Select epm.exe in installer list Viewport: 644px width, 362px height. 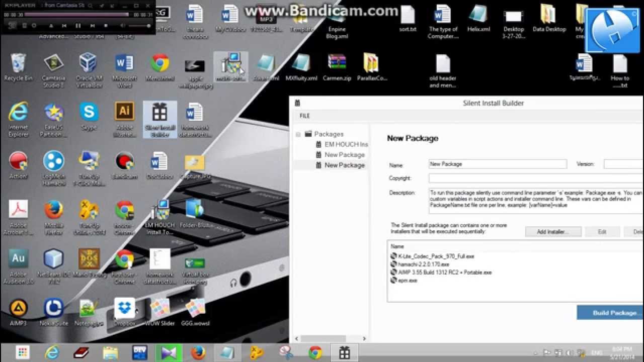(404, 280)
